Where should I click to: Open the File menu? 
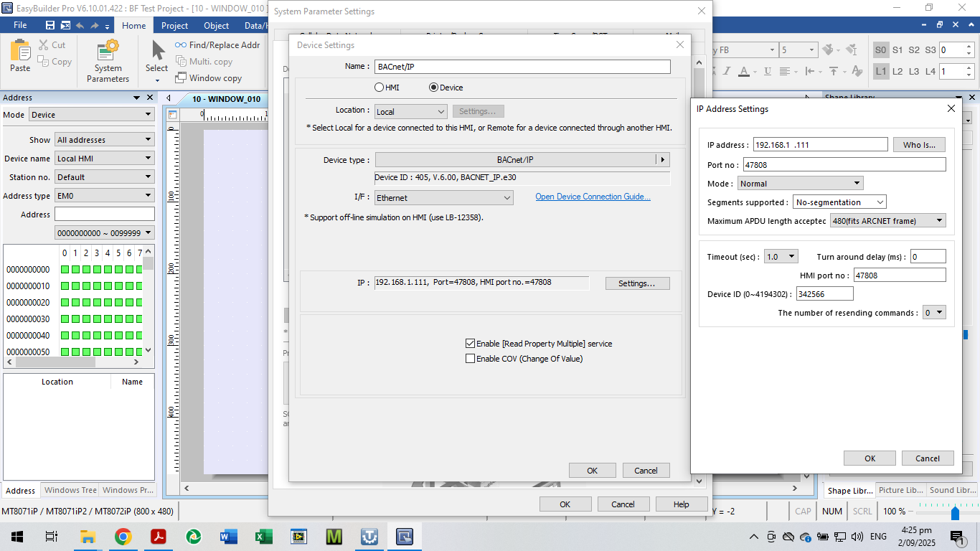click(x=20, y=25)
